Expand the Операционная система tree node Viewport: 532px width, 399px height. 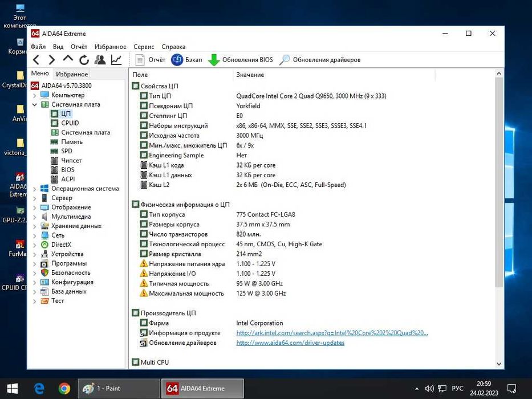tap(35, 189)
